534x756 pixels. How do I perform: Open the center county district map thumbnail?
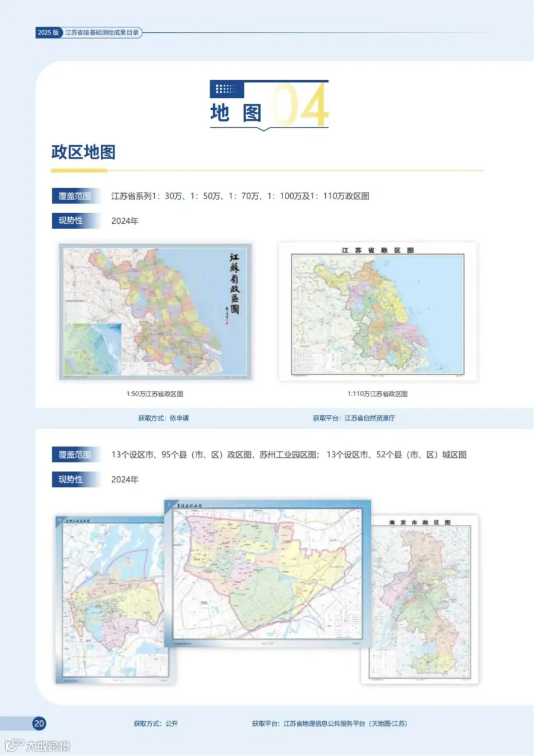tap(268, 573)
